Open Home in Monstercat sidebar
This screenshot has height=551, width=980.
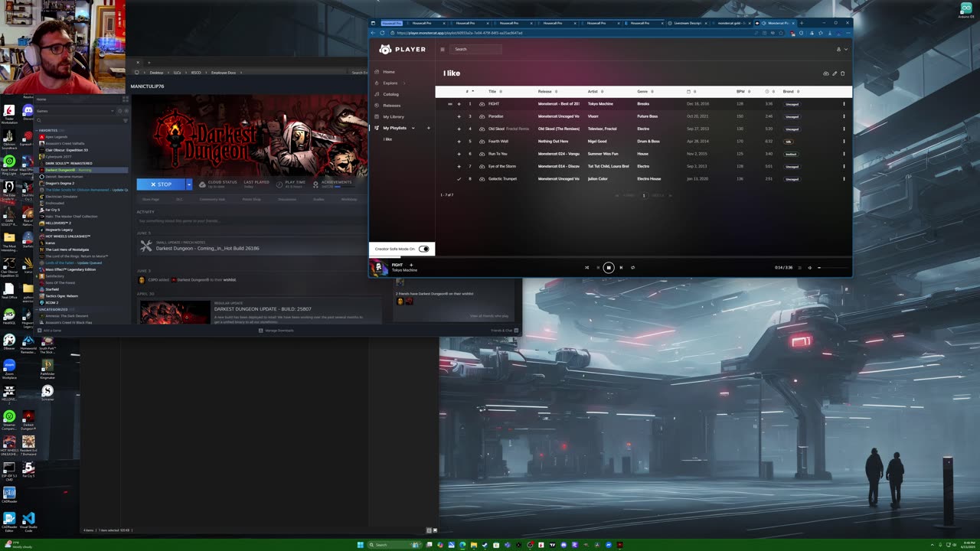pyautogui.click(x=389, y=72)
